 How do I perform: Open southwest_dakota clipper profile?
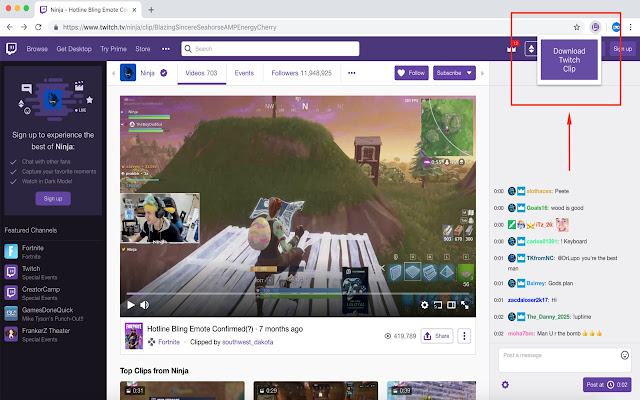247,342
